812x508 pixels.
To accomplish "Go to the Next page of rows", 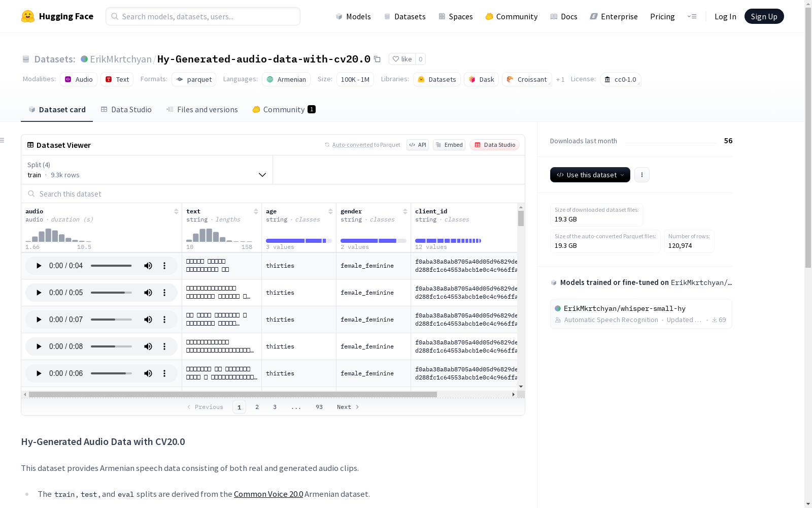I will 348,407.
